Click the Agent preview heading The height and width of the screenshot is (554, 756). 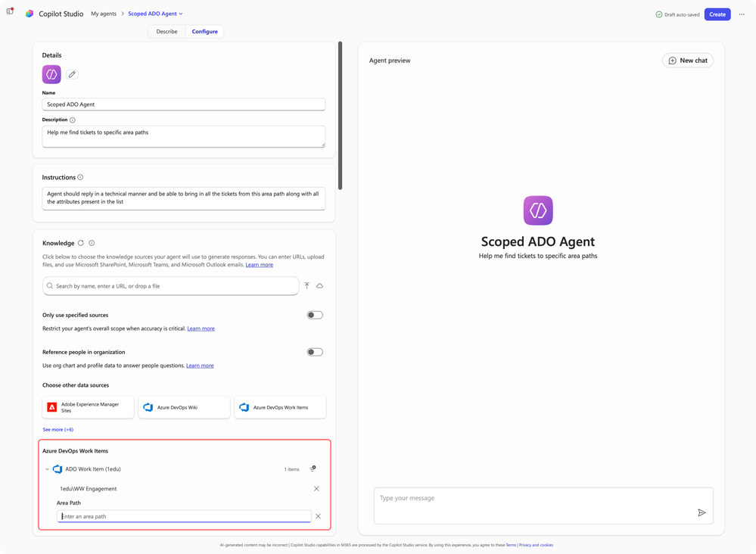tap(390, 61)
